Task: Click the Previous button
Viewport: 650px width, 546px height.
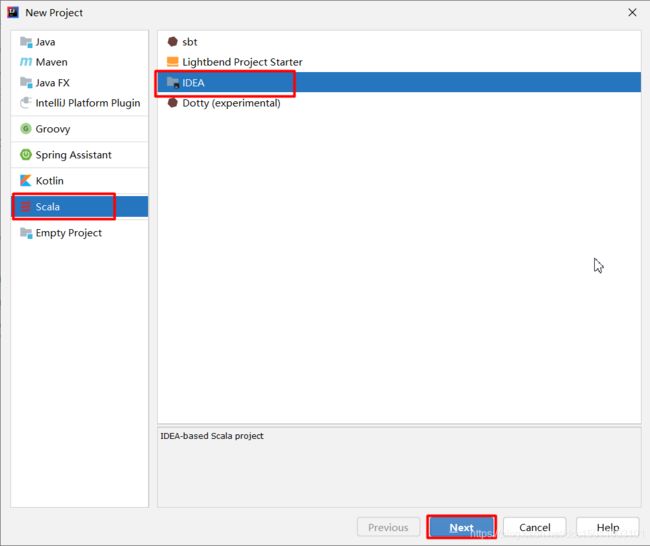Action: tap(388, 527)
